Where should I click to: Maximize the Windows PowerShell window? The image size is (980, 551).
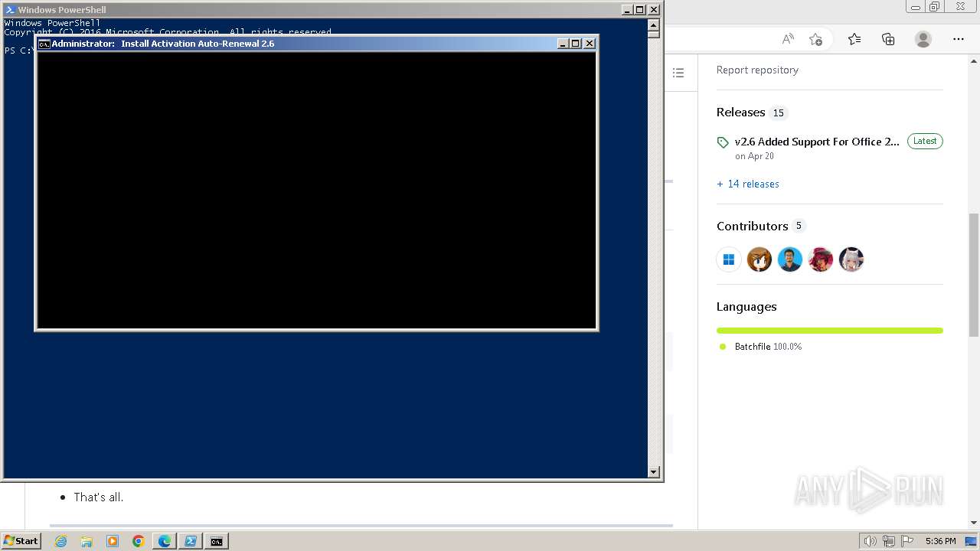[x=640, y=10]
